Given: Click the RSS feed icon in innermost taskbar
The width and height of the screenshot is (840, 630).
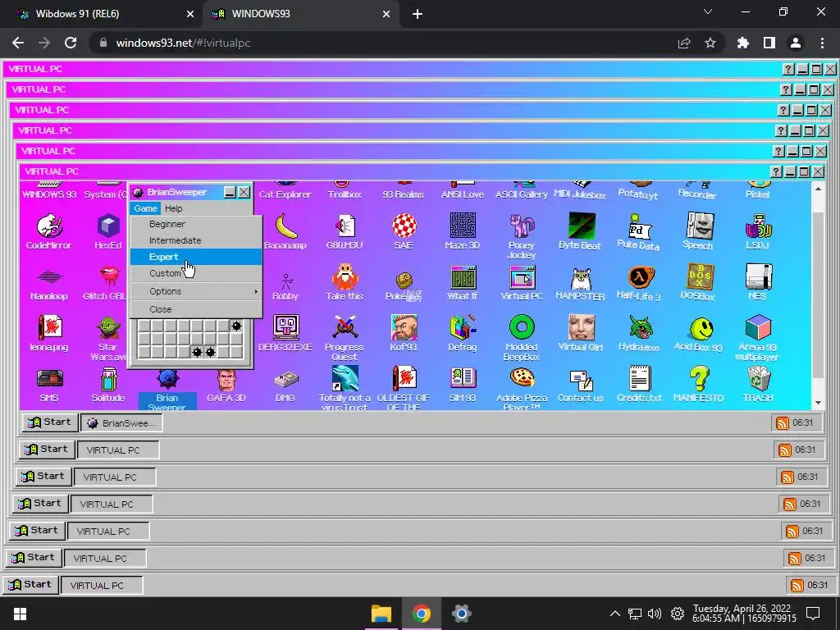Looking at the screenshot, I should coord(782,423).
